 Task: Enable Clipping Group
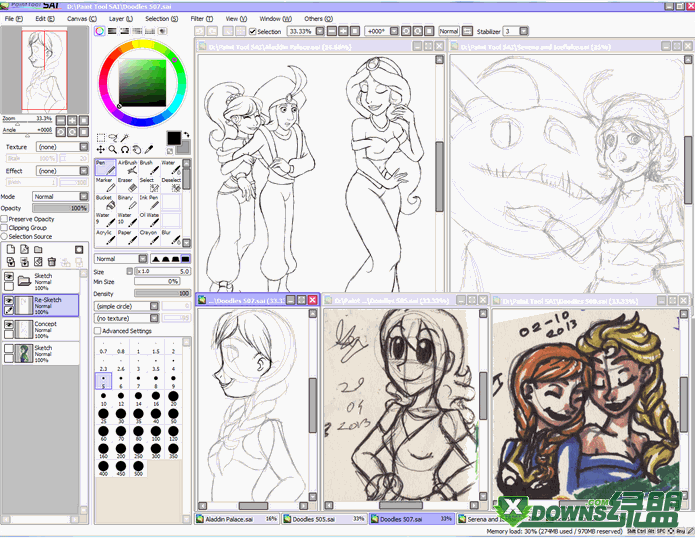tap(4, 228)
